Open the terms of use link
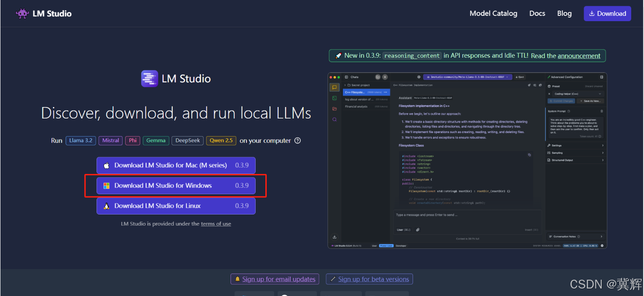644x296 pixels. point(216,224)
